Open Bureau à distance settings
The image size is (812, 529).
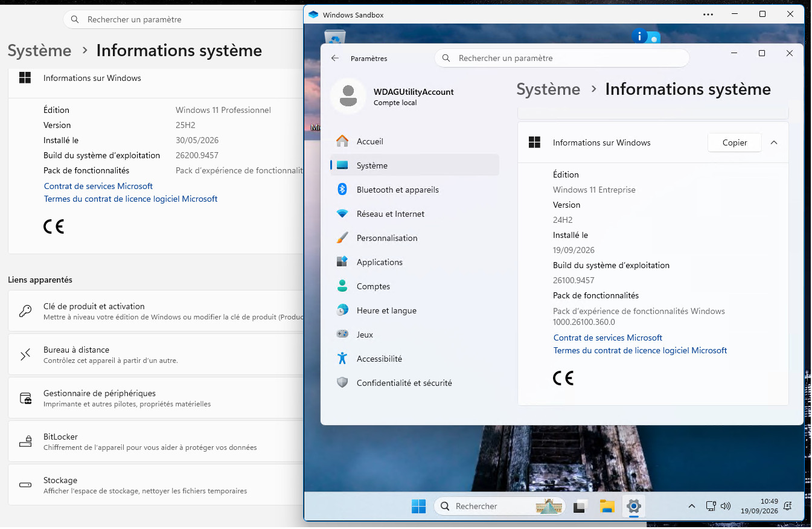tap(156, 354)
